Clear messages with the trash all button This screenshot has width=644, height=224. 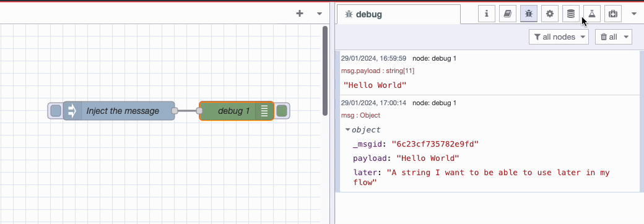[x=609, y=37]
